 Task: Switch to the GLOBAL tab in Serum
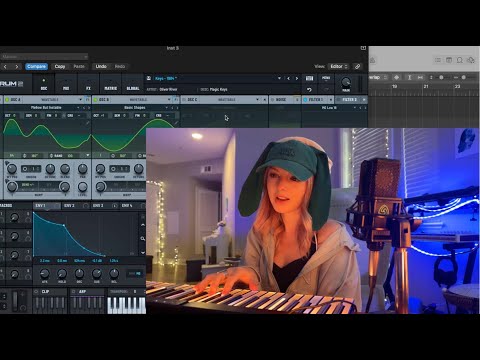(133, 85)
